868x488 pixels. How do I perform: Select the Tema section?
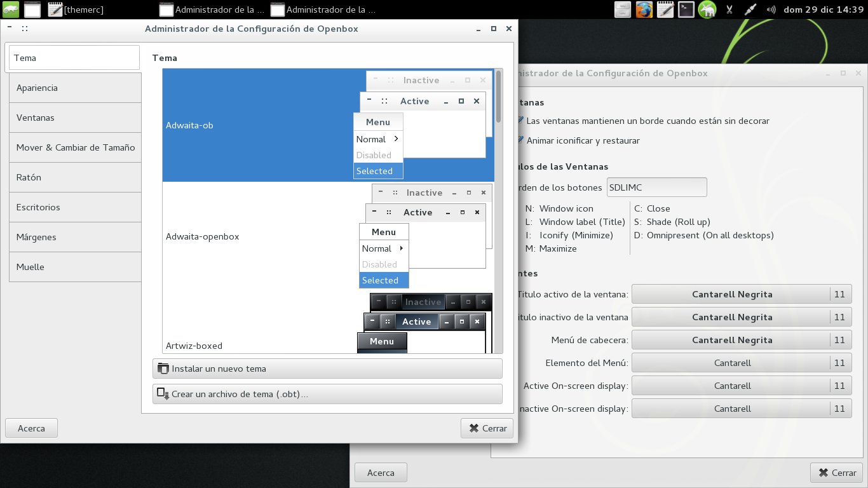73,57
